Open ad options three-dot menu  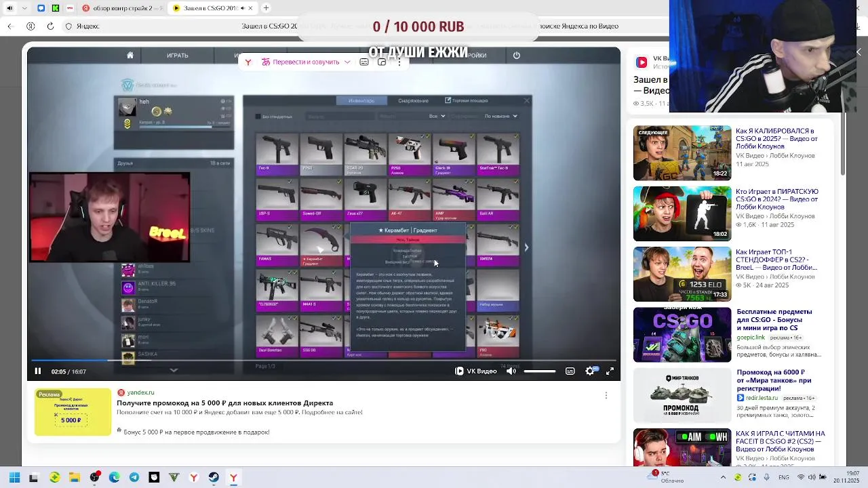(606, 395)
